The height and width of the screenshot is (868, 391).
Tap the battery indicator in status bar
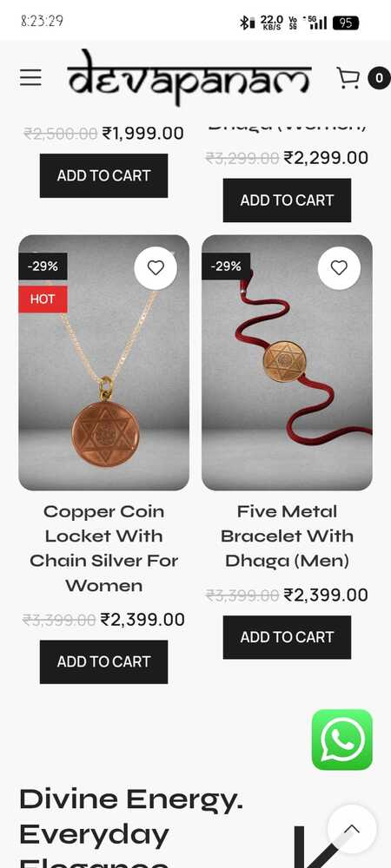(x=346, y=23)
